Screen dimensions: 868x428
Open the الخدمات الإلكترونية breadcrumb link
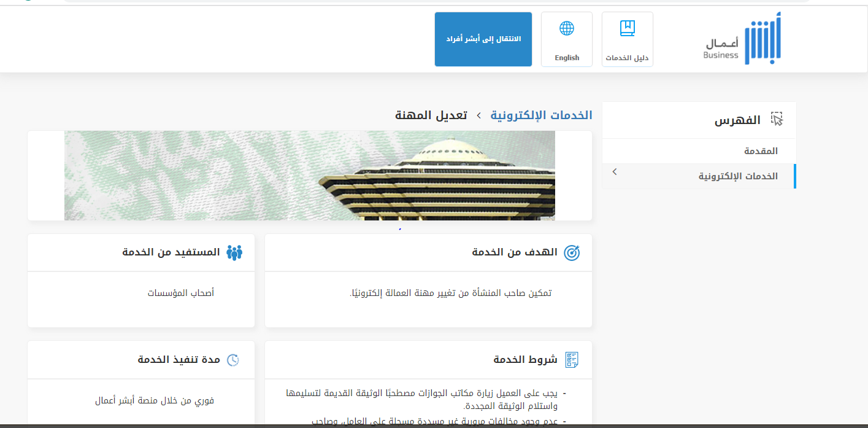pyautogui.click(x=542, y=115)
